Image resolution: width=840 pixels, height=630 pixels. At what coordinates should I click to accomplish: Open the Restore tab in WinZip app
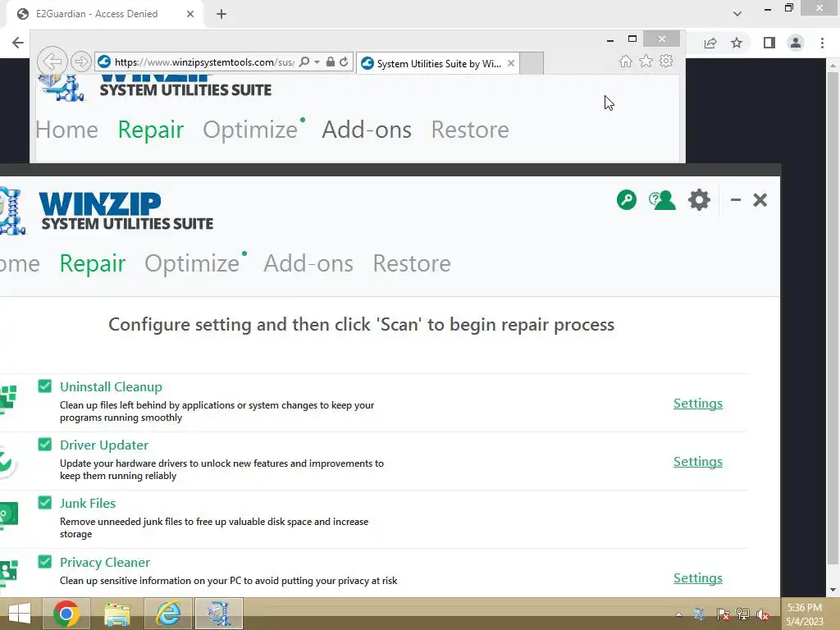tap(412, 263)
